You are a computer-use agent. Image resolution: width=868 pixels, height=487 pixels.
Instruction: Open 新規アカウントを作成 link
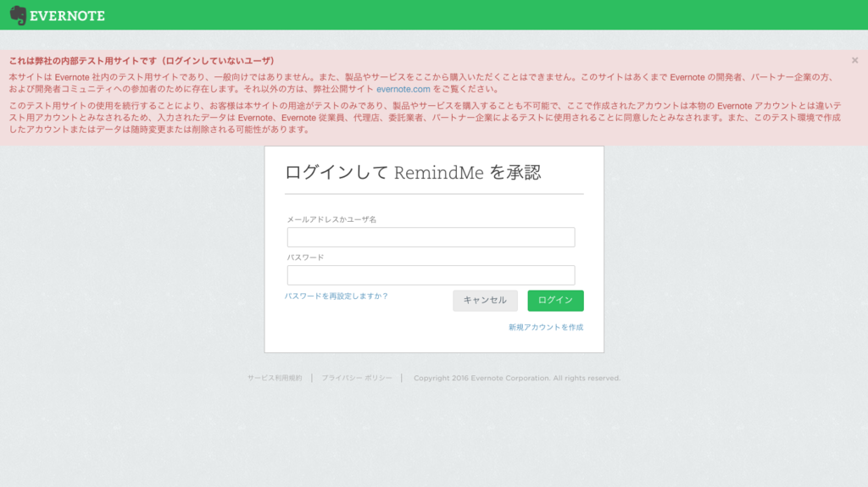click(546, 327)
